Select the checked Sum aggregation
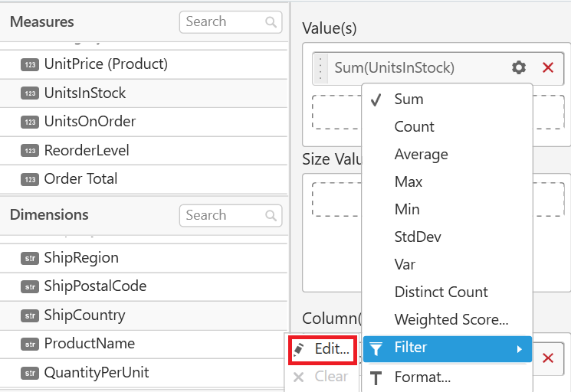This screenshot has width=571, height=392. [x=409, y=100]
